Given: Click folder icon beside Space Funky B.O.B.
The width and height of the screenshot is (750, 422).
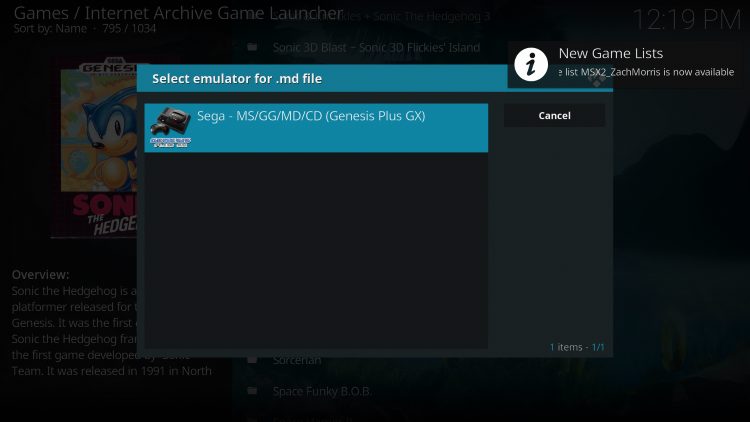Looking at the screenshot, I should pos(252,391).
